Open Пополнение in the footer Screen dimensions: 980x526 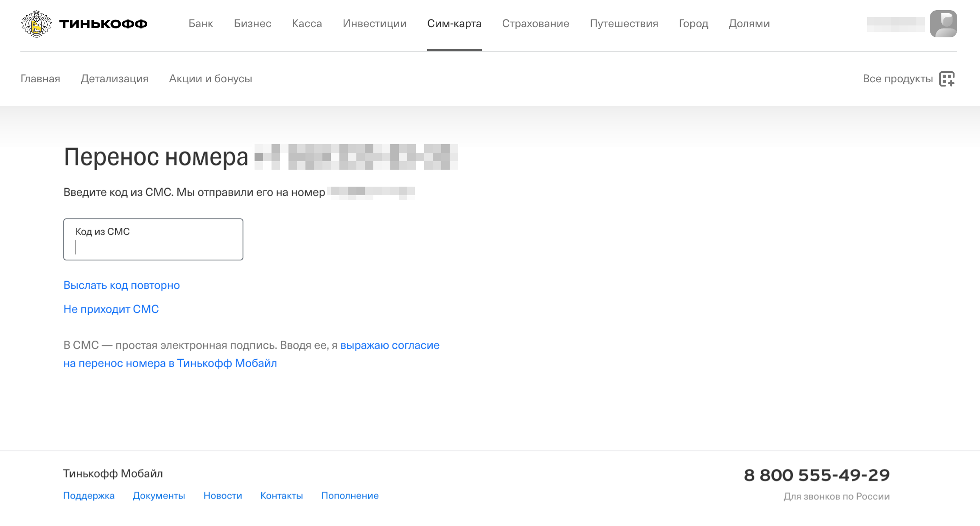[x=350, y=496]
